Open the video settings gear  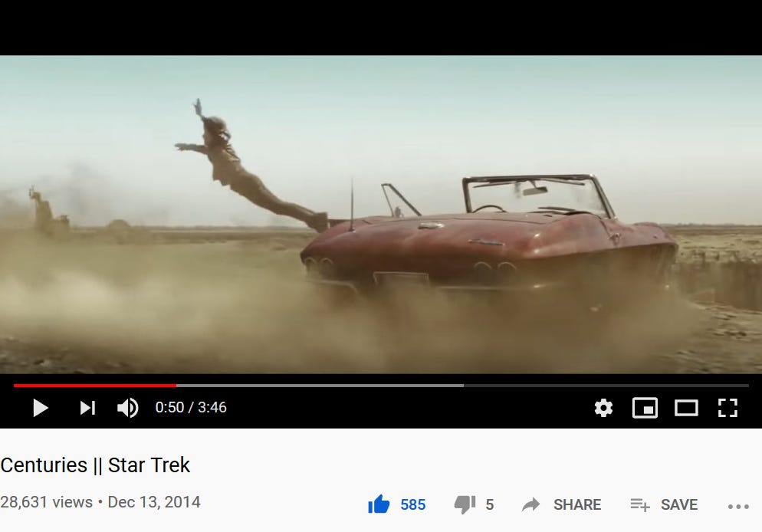603,408
